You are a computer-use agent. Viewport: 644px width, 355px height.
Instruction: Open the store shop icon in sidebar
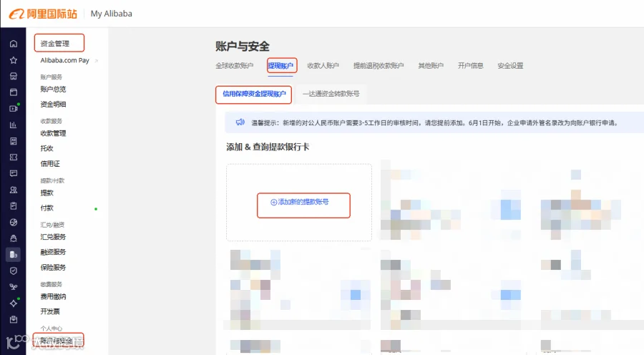click(x=14, y=76)
